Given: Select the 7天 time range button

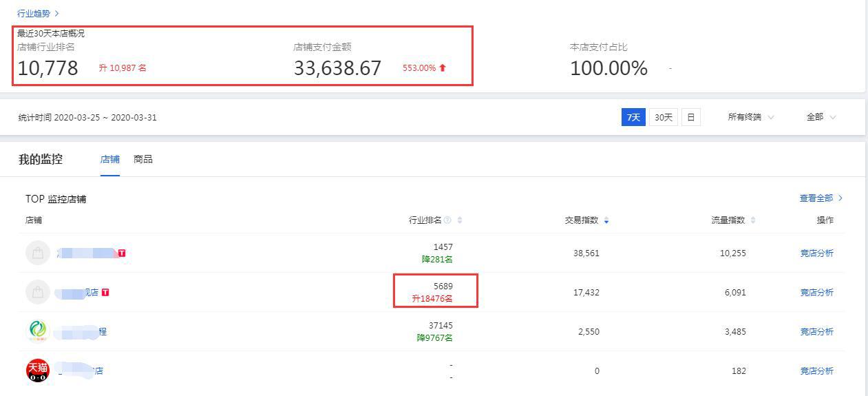Looking at the screenshot, I should coord(633,117).
